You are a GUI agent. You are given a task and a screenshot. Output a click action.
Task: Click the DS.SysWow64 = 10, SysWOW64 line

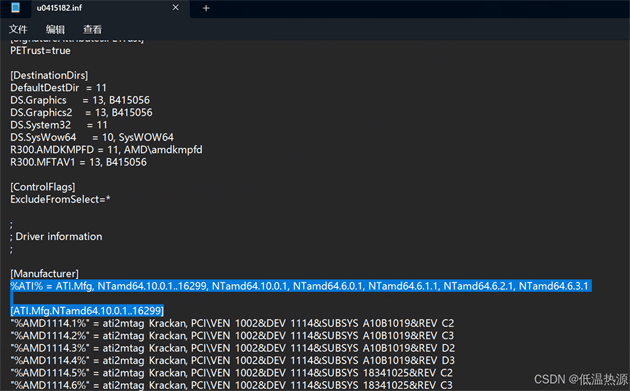pos(92,137)
